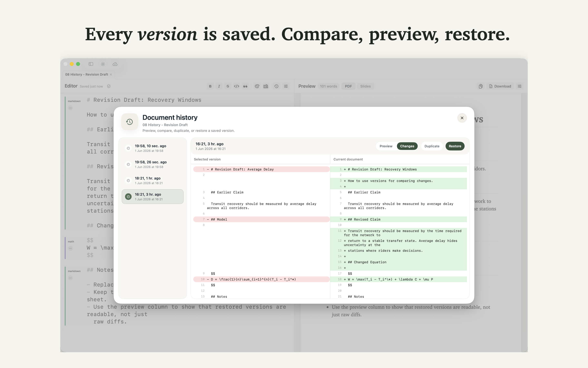
Task: Click history dialog subtitle '08 History - Revision Draft'
Action: 165,125
